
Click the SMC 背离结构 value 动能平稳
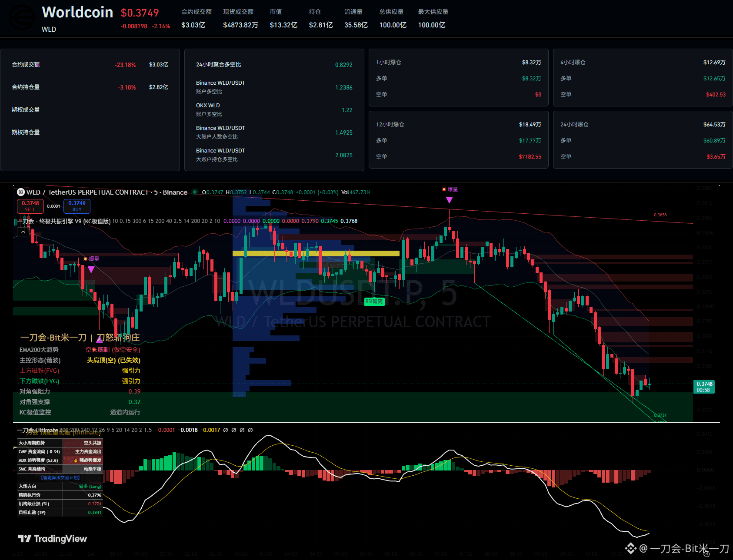93,469
